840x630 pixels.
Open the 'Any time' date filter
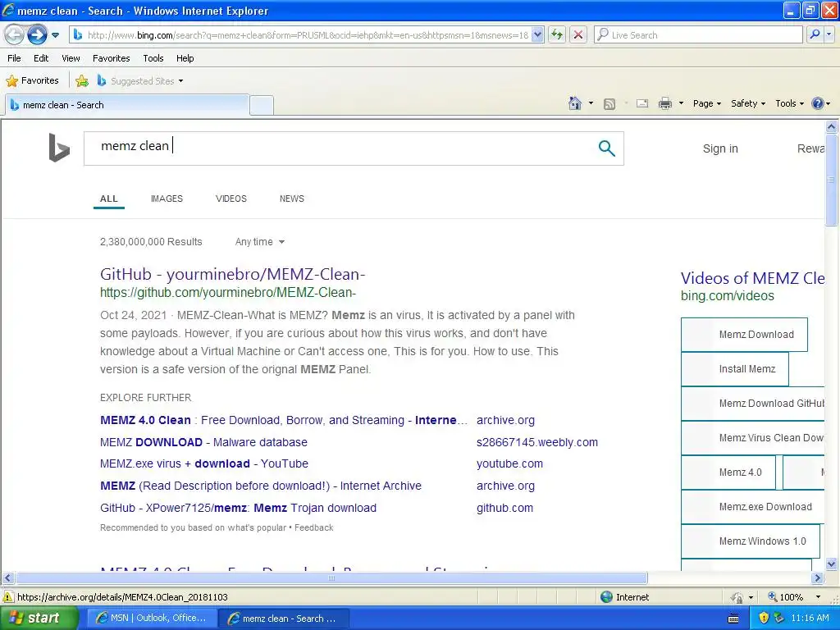click(260, 242)
